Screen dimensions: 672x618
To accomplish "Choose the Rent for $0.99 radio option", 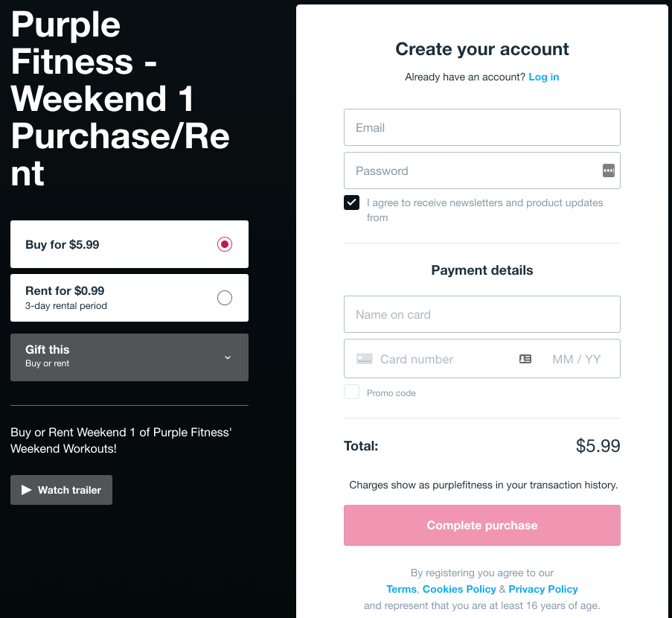I will coord(225,298).
